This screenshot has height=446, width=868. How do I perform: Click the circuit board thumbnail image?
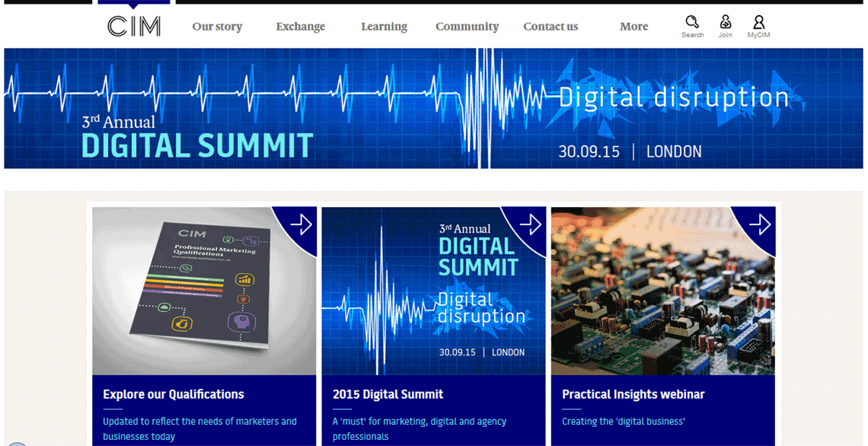(x=655, y=304)
